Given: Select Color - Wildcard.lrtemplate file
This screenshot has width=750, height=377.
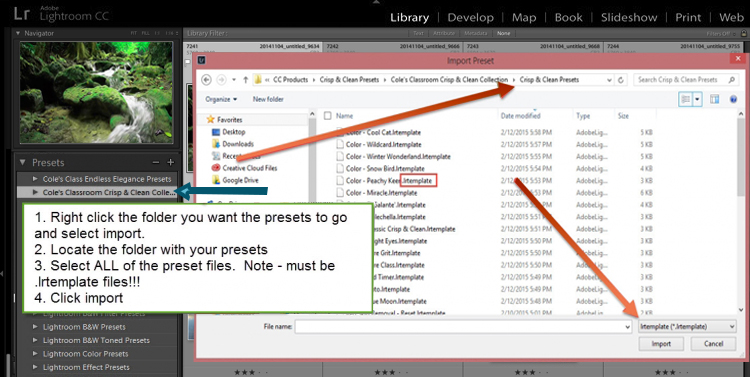Looking at the screenshot, I should click(x=384, y=144).
